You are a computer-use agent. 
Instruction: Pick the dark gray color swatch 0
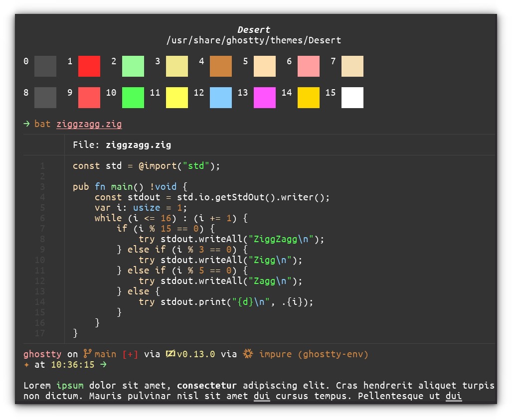(45, 66)
